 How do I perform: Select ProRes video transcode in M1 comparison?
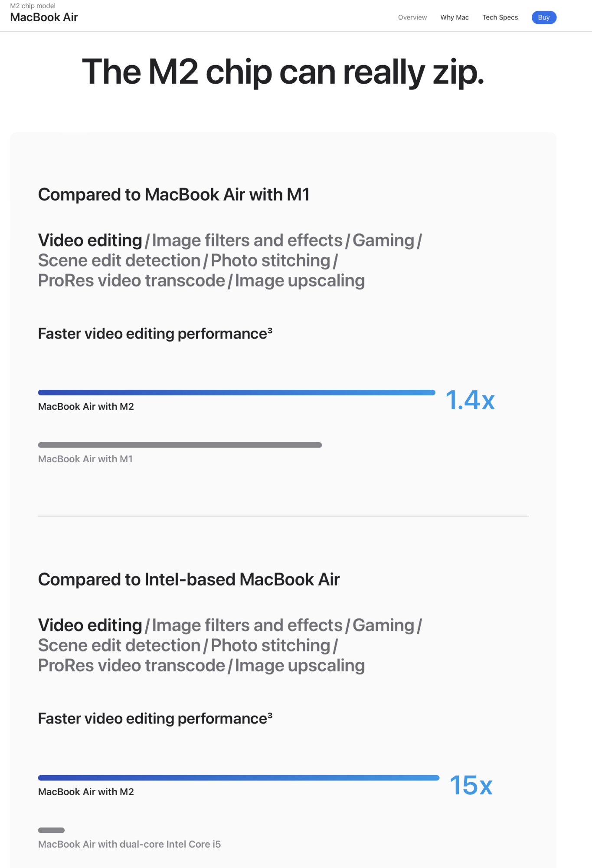point(131,281)
